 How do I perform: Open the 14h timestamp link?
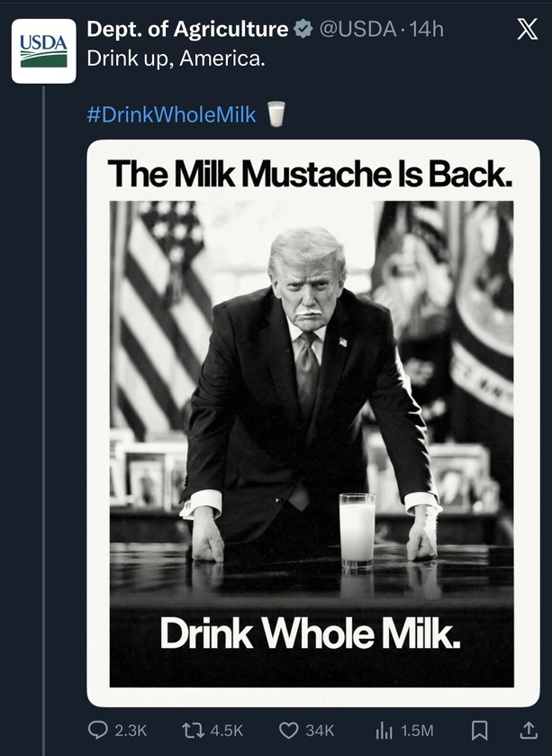point(426,30)
